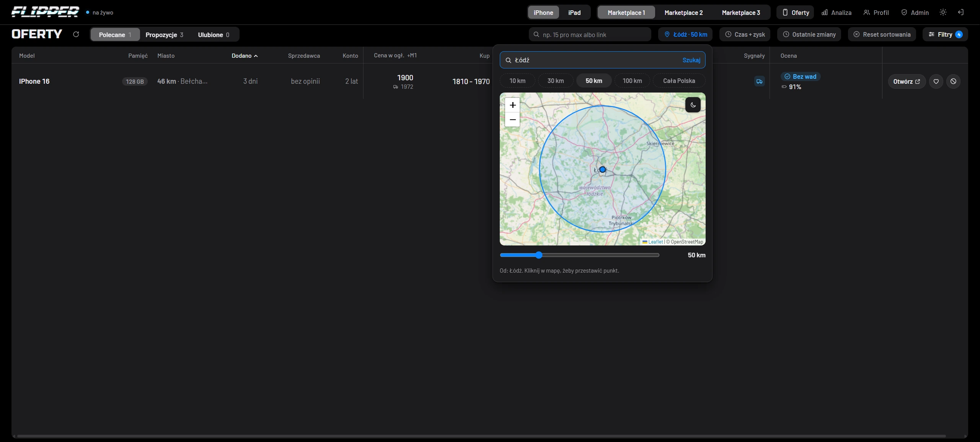980x442 pixels.
Task: Click the radius slider handle
Action: 539,255
